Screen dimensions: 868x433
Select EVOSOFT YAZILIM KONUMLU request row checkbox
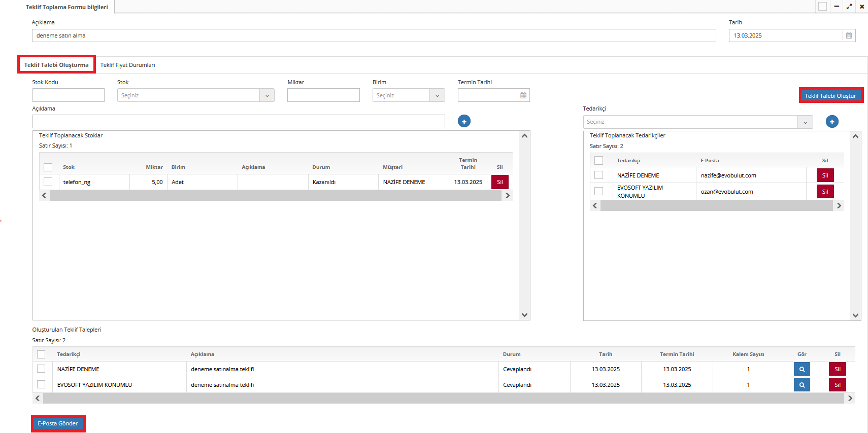pyautogui.click(x=41, y=385)
